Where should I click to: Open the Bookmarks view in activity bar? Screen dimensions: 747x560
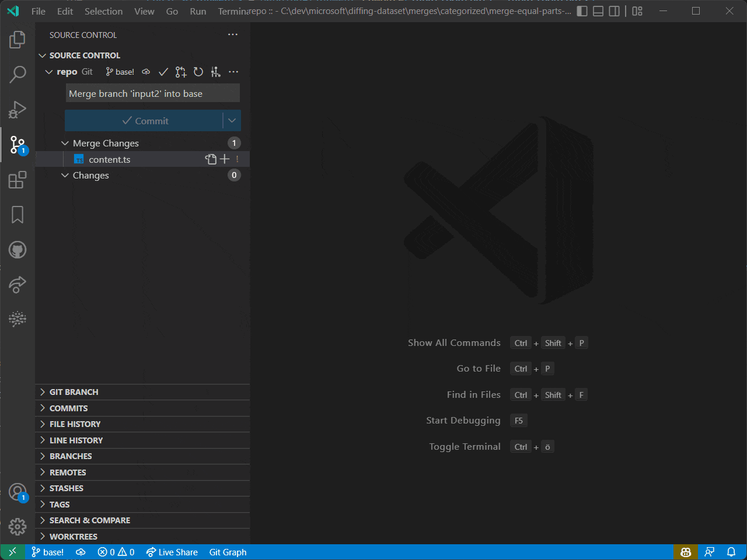coord(18,215)
